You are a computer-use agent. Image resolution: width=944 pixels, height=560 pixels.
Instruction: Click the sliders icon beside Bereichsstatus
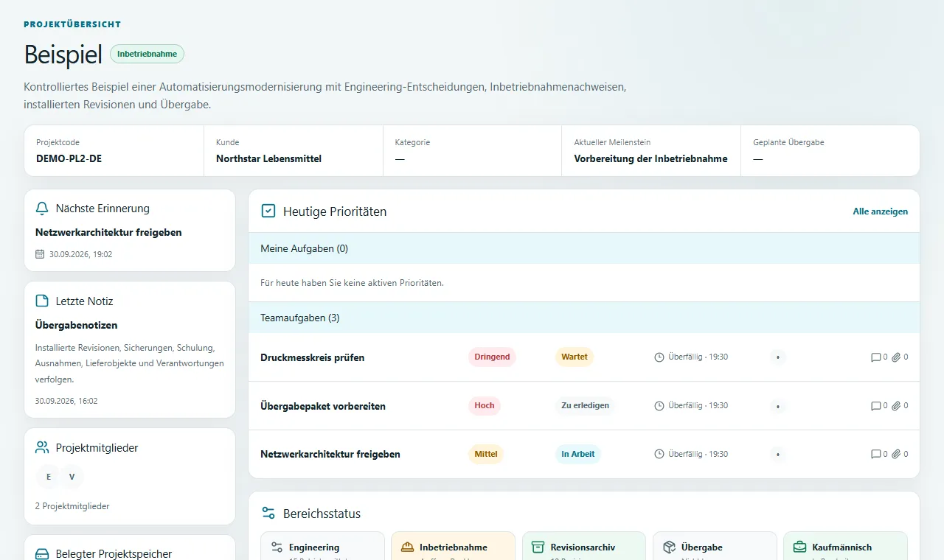pos(268,514)
